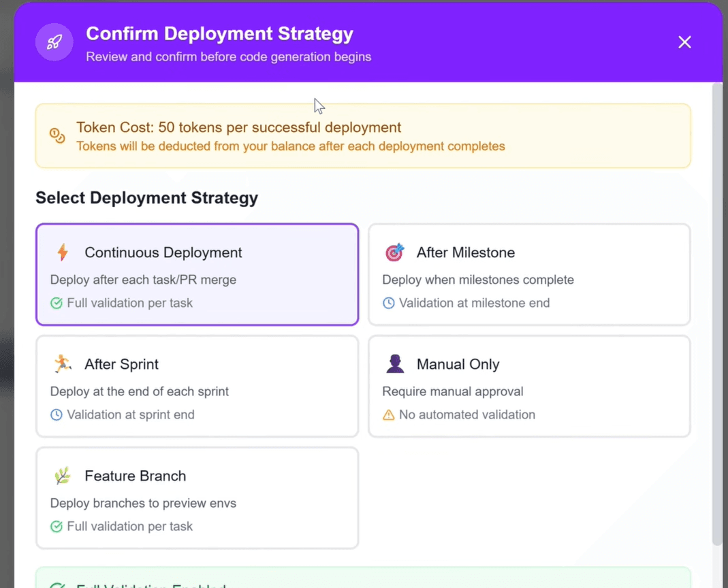
Task: Select the Feature Branch strategy card
Action: [x=197, y=497]
